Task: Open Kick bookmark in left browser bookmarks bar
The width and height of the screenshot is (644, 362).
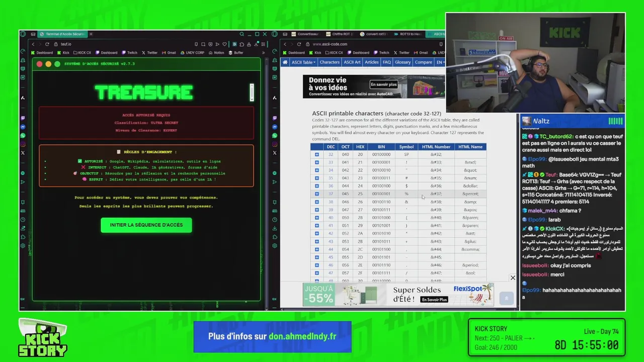Action: click(x=63, y=53)
